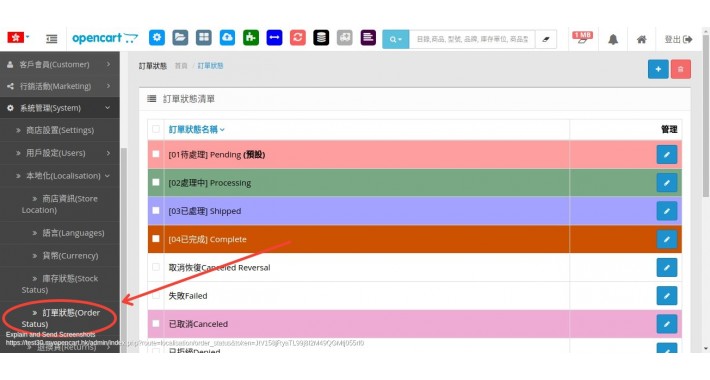Click the red trash delete button
The width and height of the screenshot is (710, 380).
(681, 69)
